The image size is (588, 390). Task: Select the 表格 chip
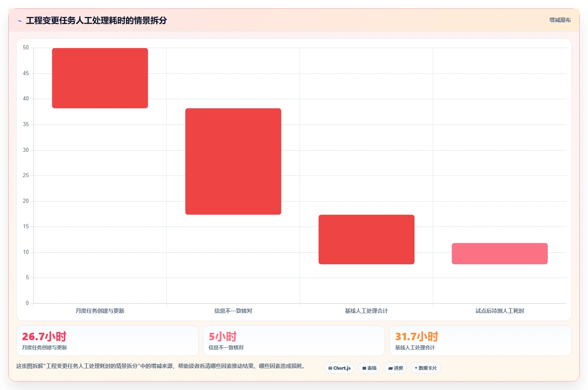click(369, 368)
